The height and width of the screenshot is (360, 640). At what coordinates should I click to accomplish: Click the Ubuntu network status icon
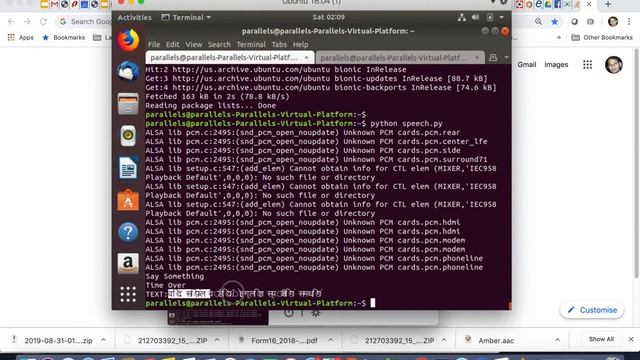462,18
